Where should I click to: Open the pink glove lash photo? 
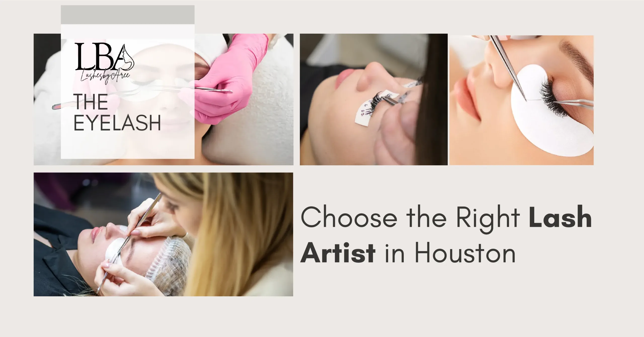pos(164,99)
